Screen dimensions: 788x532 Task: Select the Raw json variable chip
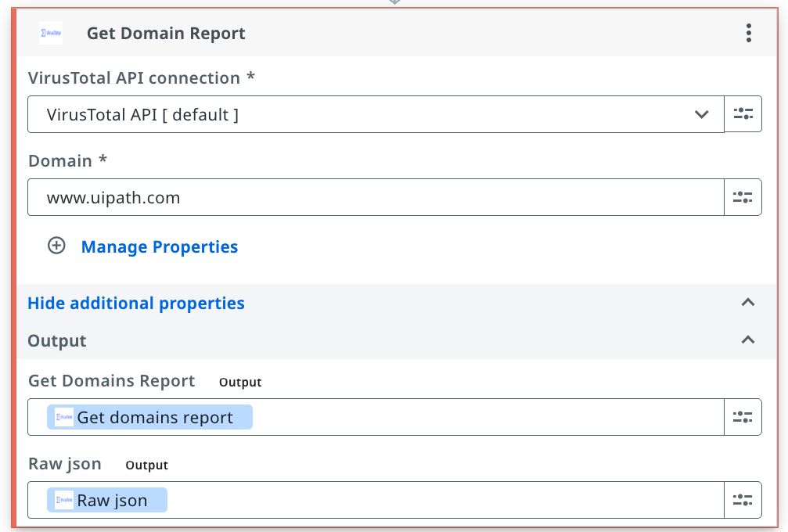pyautogui.click(x=107, y=501)
